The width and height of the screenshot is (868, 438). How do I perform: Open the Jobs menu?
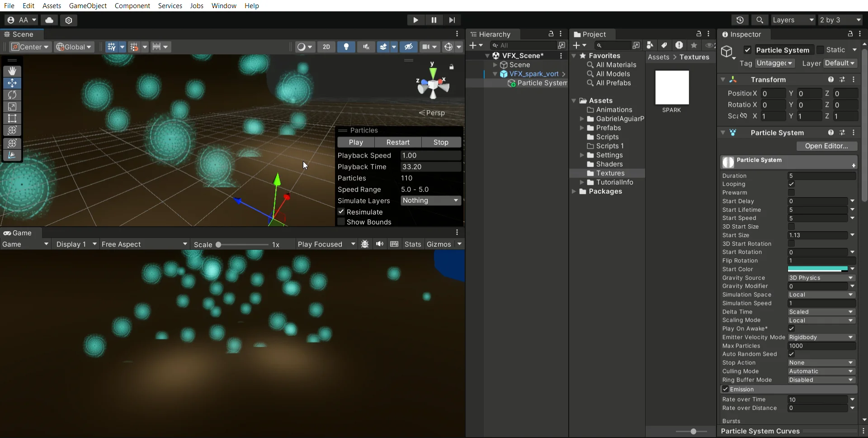click(197, 5)
